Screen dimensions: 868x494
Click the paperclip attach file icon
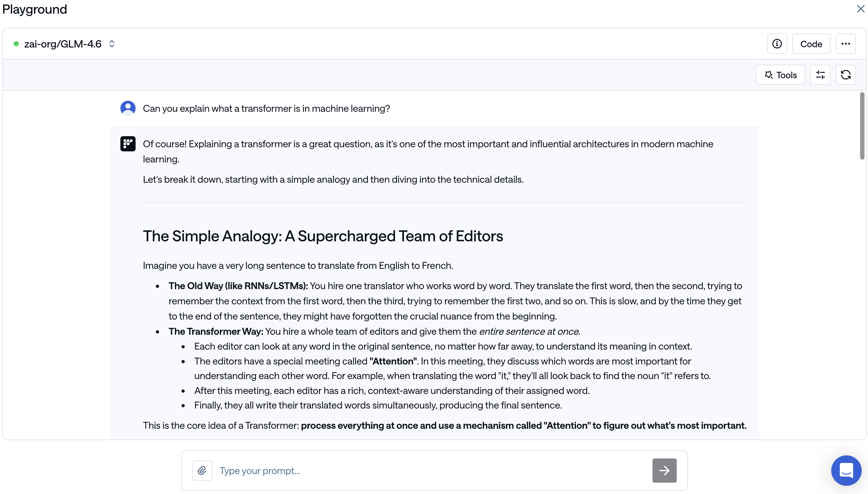click(202, 470)
